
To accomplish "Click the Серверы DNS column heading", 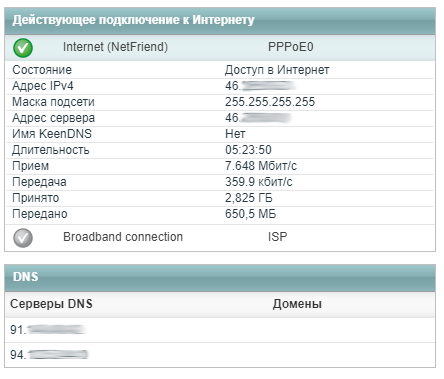I will 51,304.
